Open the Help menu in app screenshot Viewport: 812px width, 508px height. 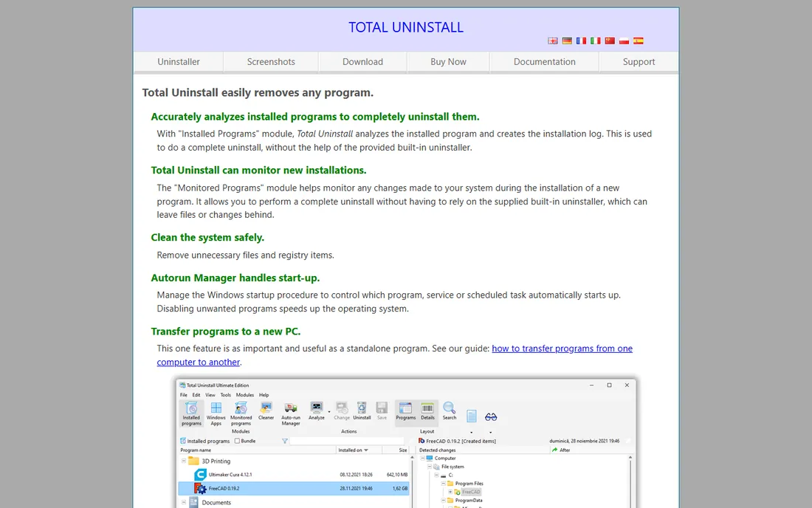(264, 395)
